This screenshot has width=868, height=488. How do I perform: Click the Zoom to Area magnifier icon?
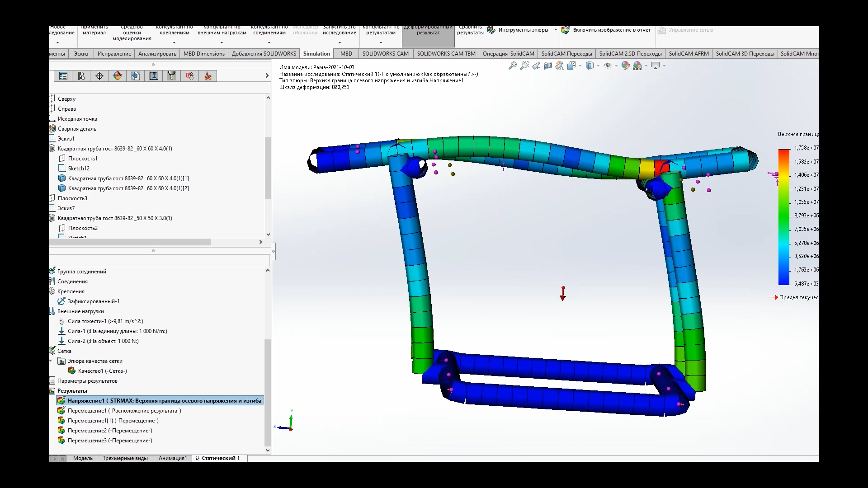[524, 66]
